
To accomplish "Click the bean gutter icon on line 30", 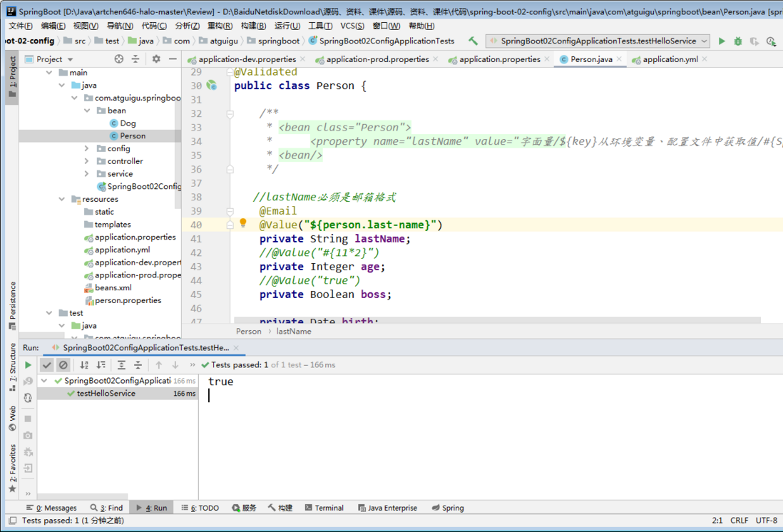I will click(x=213, y=86).
